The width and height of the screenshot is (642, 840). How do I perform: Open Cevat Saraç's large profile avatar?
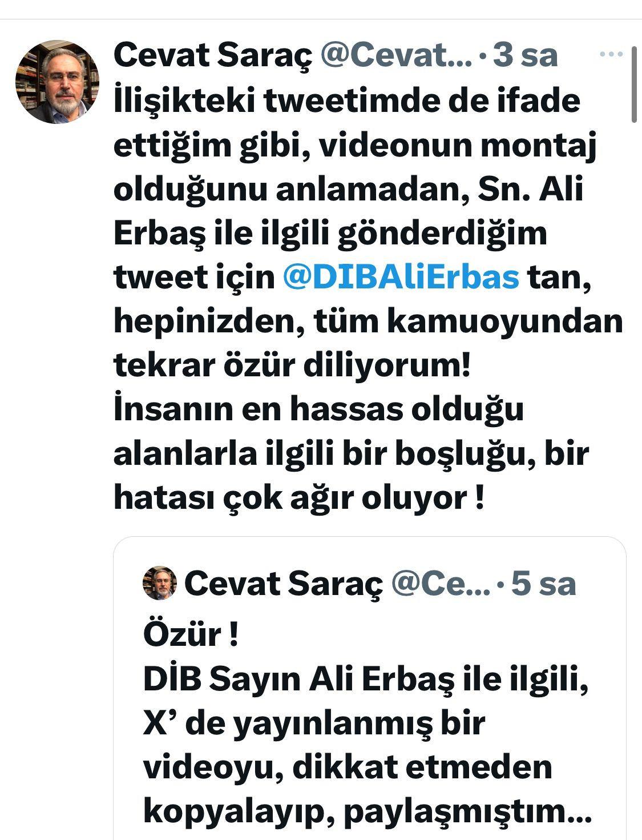[57, 82]
